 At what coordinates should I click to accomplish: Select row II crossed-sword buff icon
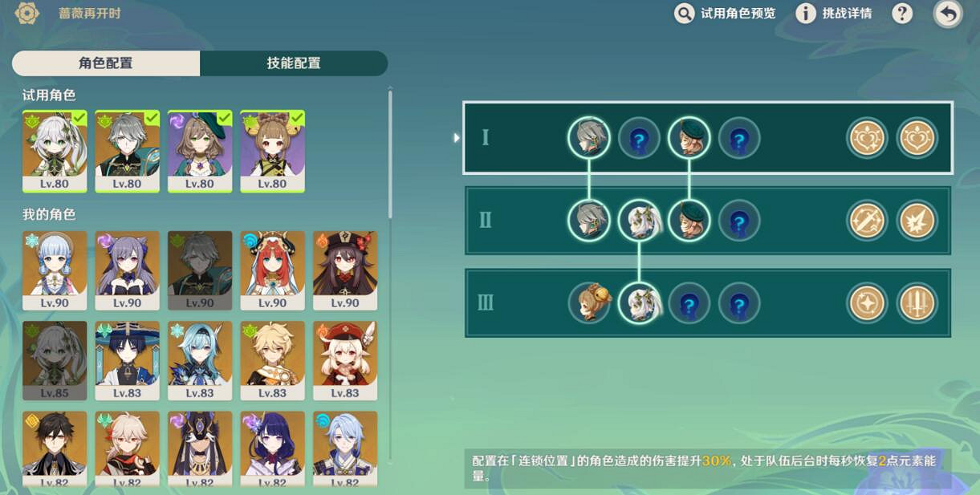pos(868,220)
